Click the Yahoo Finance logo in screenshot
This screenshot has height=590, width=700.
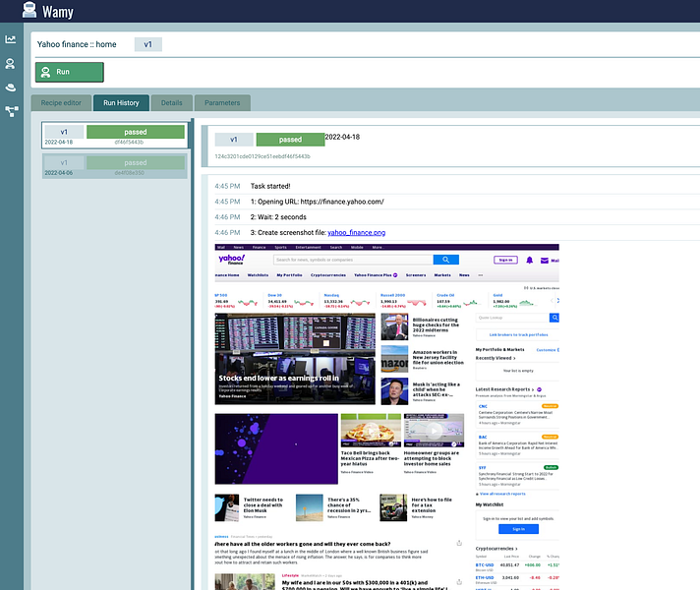click(x=231, y=260)
